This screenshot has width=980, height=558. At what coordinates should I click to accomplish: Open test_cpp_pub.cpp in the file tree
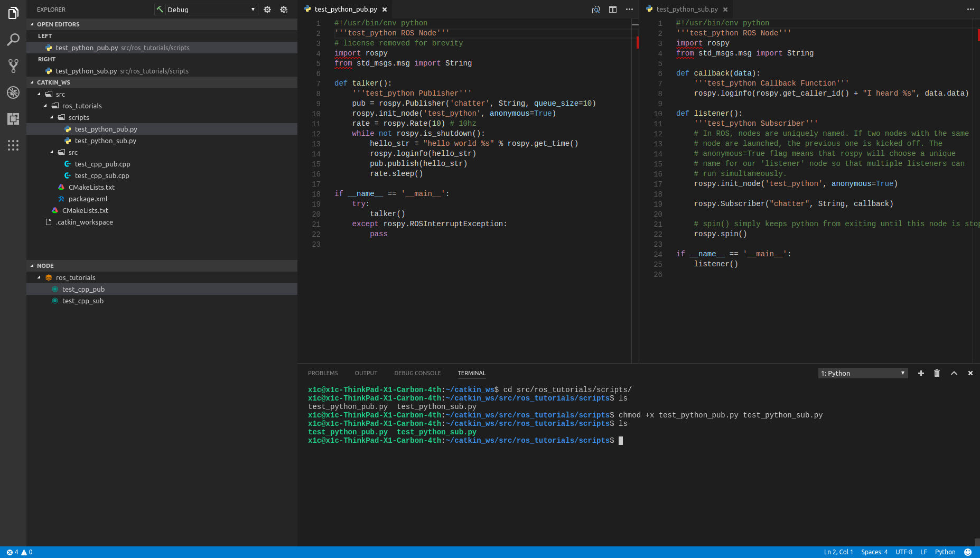[x=102, y=164]
